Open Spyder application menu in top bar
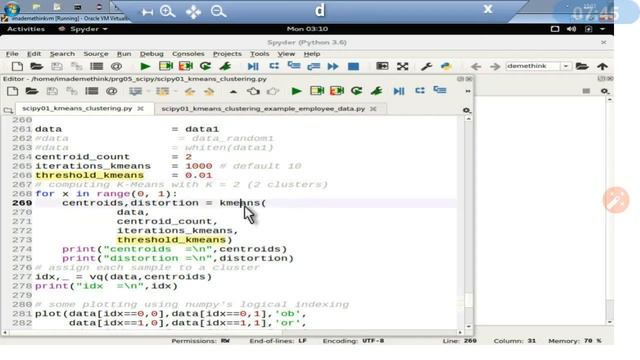Viewport: 640px width, 360px height. (84, 29)
